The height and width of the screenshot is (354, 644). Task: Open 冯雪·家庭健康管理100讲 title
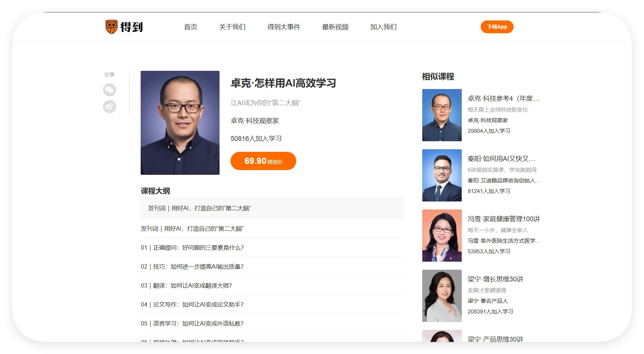point(504,219)
